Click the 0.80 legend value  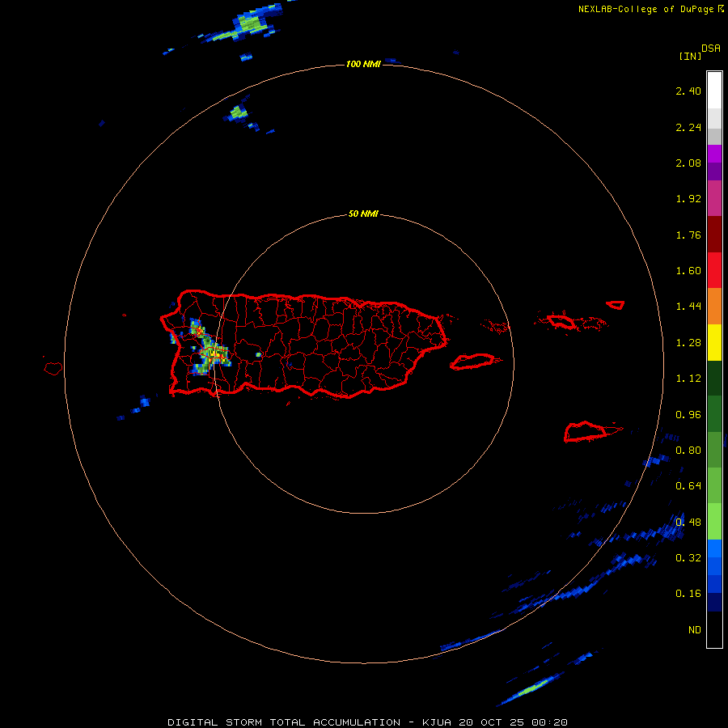point(688,451)
